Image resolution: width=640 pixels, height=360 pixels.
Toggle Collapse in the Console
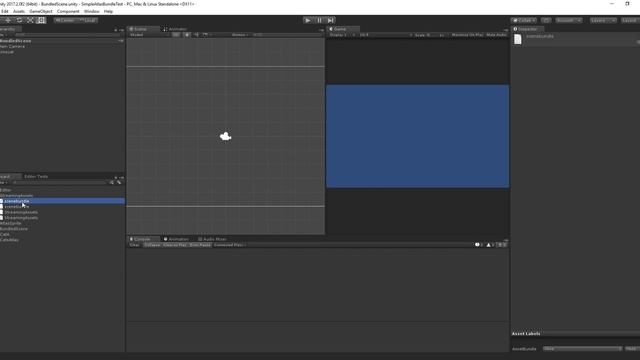tap(152, 245)
